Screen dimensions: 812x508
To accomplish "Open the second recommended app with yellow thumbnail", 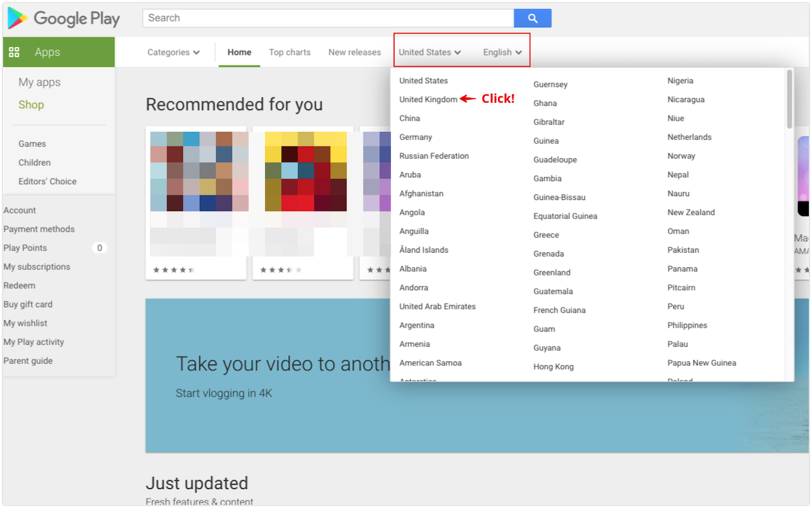I will coord(306,171).
